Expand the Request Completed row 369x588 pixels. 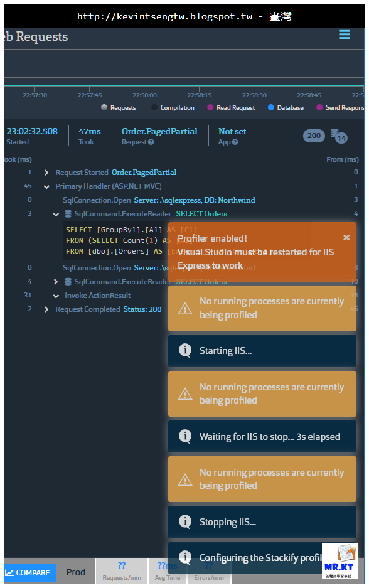coord(46,309)
